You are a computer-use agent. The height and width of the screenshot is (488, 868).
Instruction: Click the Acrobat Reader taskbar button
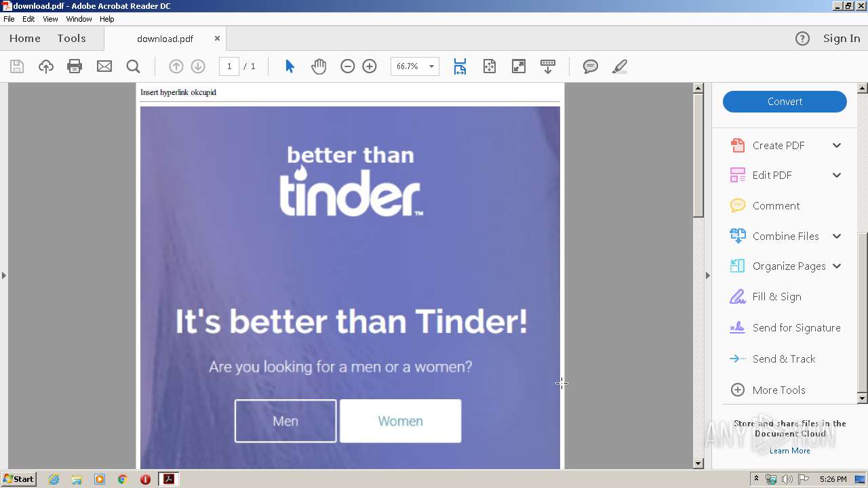point(168,479)
